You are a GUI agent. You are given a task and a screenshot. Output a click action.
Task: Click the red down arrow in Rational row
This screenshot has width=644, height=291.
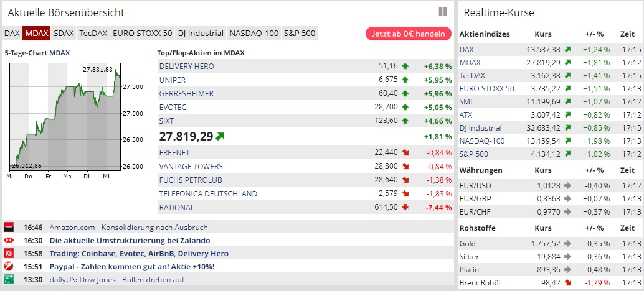405,208
